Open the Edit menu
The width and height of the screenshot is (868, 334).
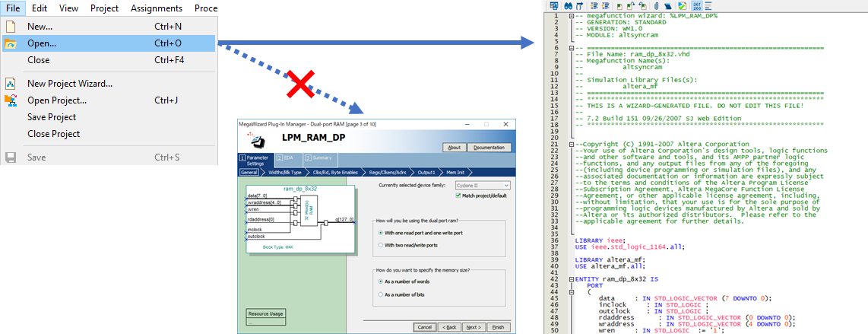click(x=40, y=8)
